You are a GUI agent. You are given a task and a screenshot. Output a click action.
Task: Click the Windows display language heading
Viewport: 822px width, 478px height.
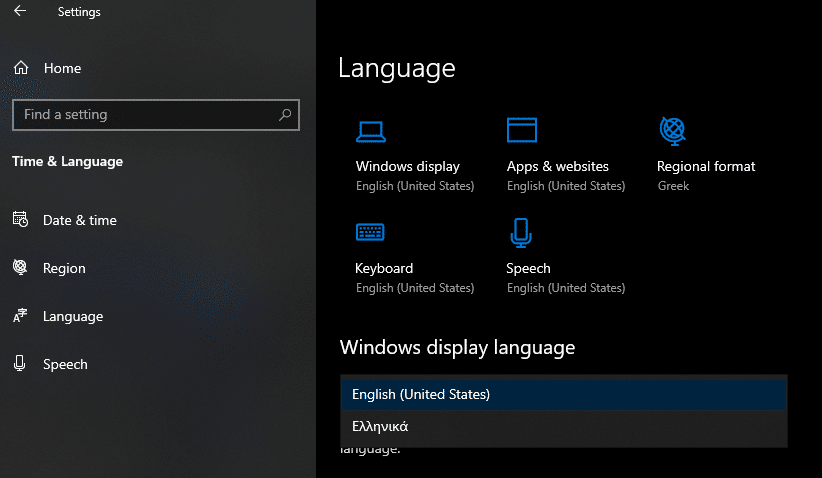pos(457,347)
